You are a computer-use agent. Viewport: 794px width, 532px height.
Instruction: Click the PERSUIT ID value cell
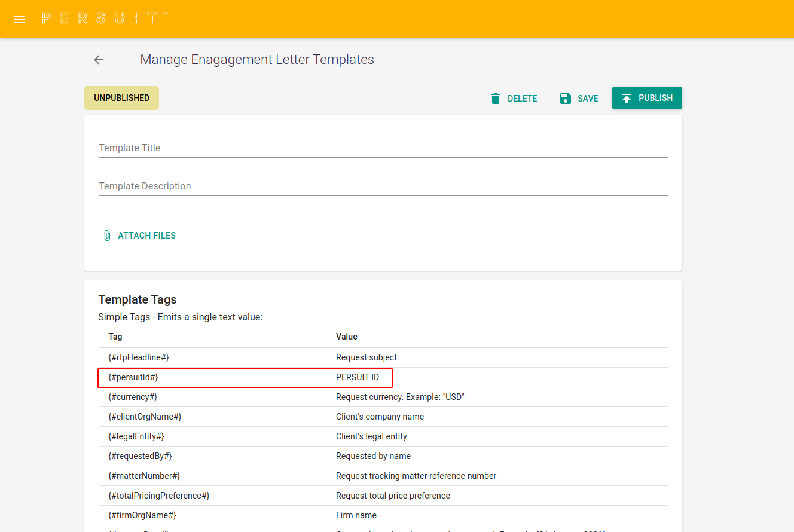pyautogui.click(x=358, y=377)
